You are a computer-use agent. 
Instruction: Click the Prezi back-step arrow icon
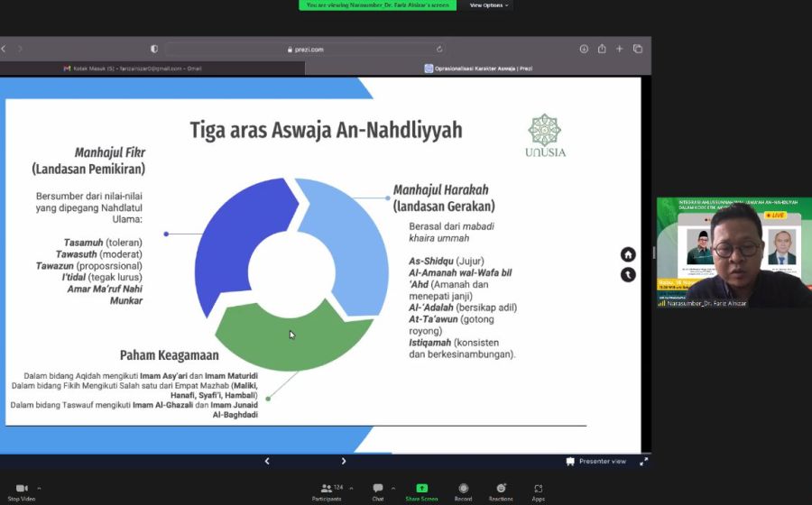click(628, 275)
